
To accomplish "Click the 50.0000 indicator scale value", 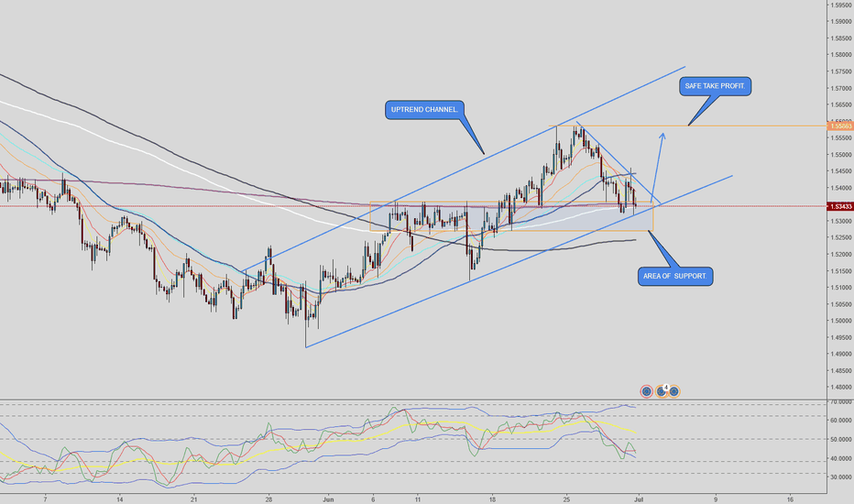I will tap(841, 439).
